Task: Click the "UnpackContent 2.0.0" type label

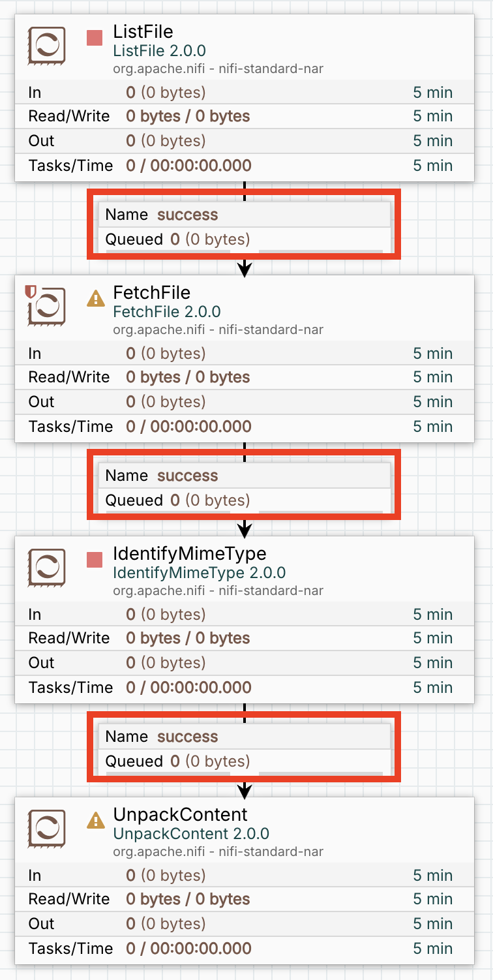Action: pos(191,834)
